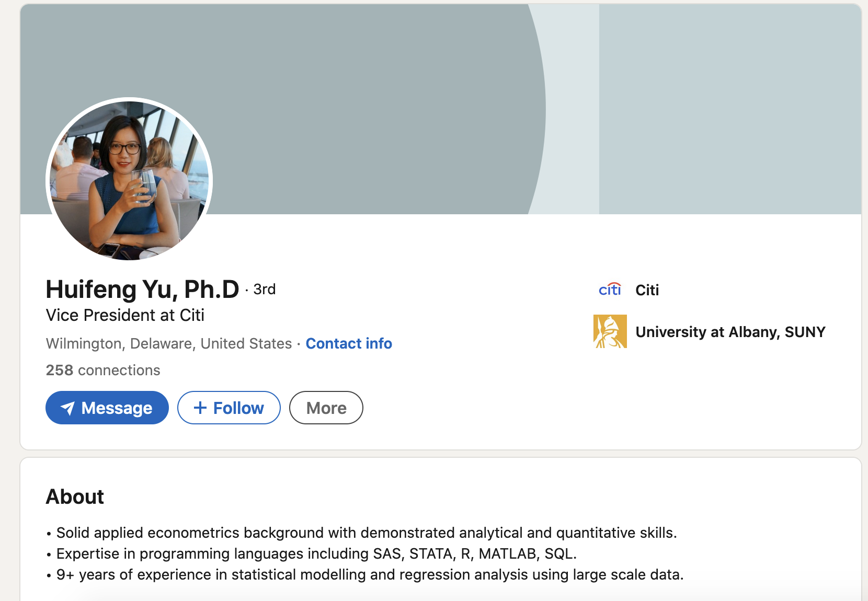Click the applied econometrics bullet in About
This screenshot has height=601, width=868.
click(362, 533)
